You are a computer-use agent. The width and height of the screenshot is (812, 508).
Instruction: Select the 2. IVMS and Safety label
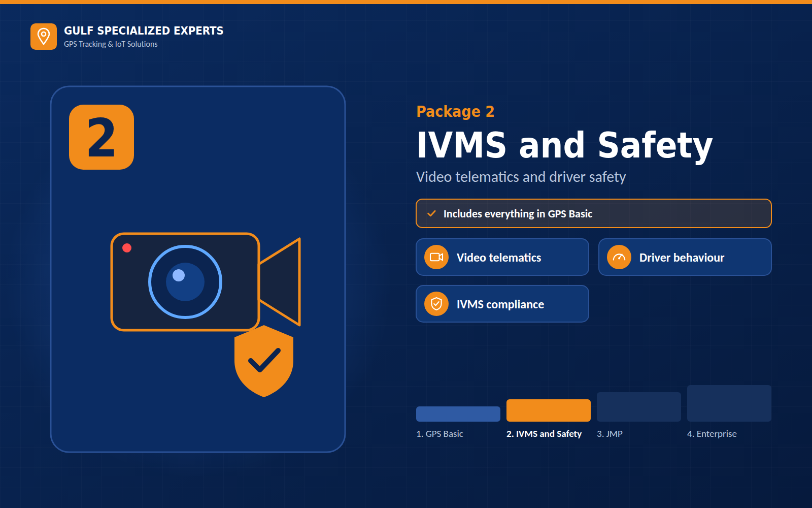[544, 434]
